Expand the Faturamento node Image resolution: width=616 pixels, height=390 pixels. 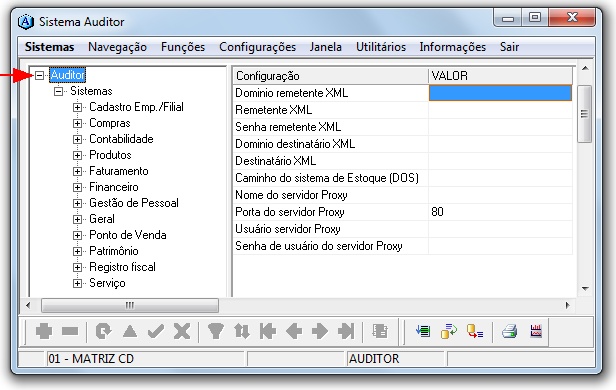[77, 172]
